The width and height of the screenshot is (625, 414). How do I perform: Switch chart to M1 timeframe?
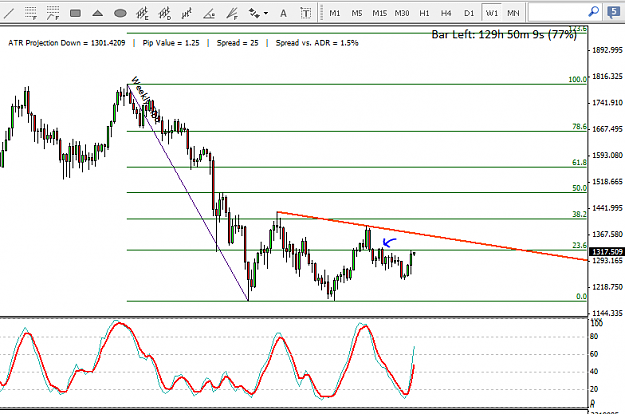(x=335, y=13)
